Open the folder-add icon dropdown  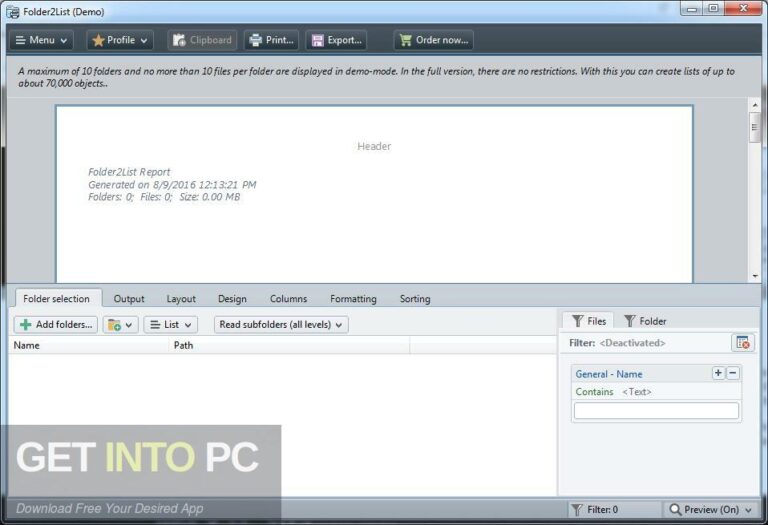(120, 325)
